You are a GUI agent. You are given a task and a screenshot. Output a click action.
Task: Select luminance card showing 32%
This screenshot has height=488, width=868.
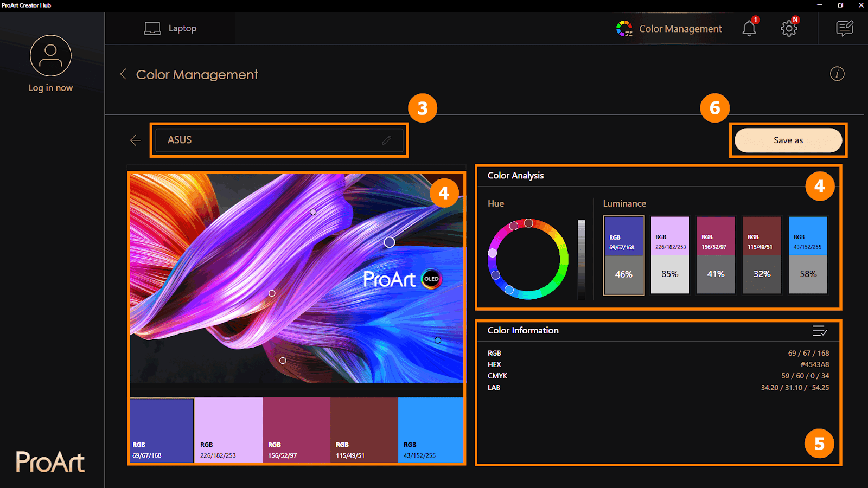(762, 255)
